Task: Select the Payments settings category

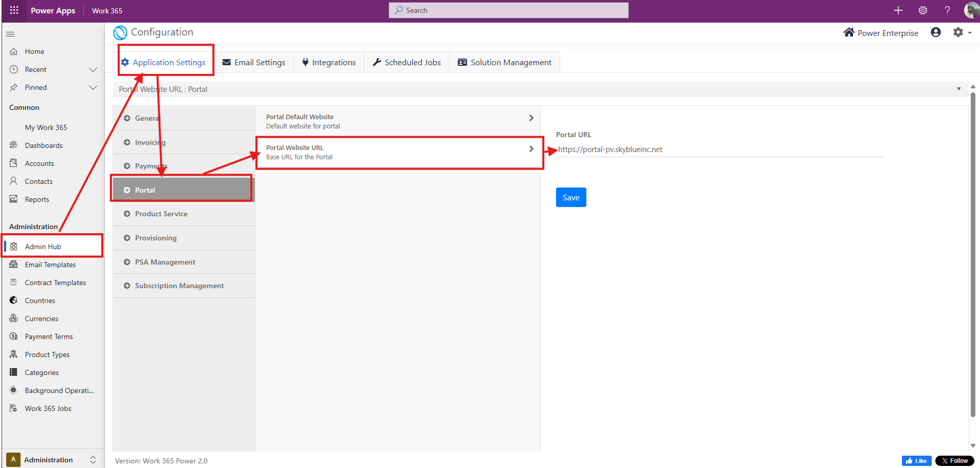Action: (x=184, y=166)
